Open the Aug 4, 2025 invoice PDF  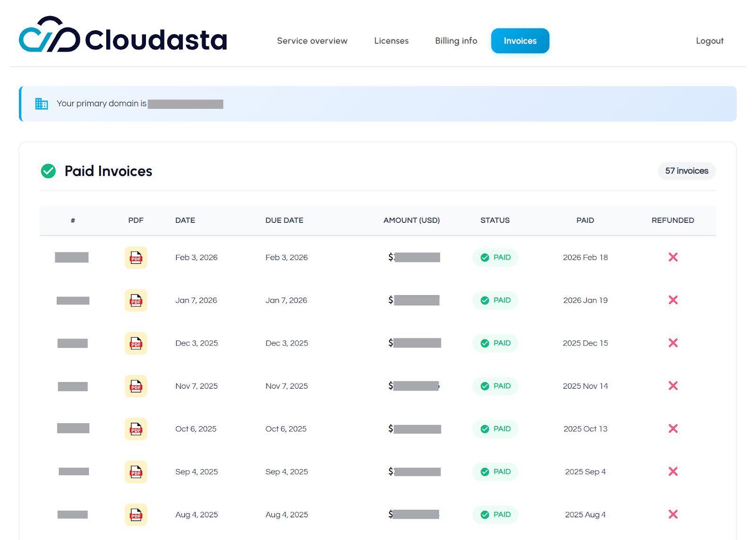click(x=136, y=514)
